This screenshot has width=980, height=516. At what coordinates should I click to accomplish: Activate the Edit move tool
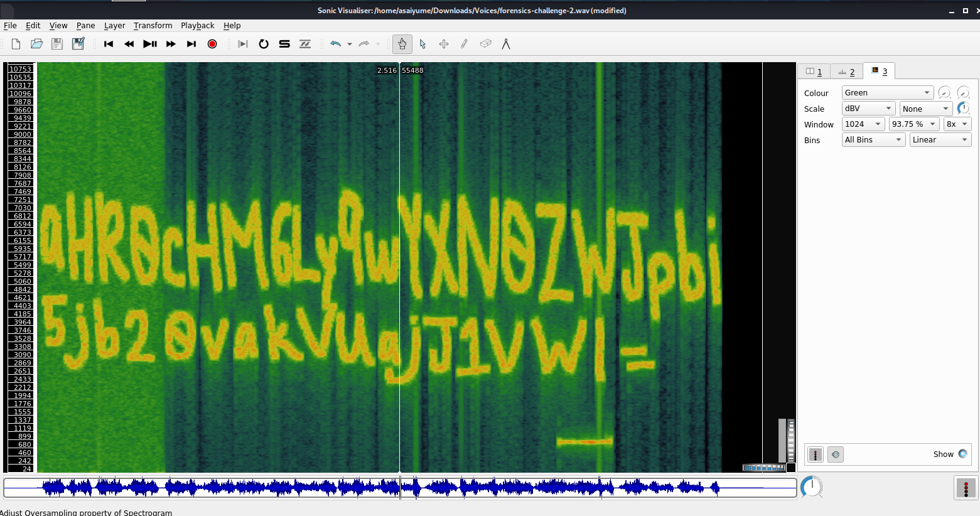[443, 44]
